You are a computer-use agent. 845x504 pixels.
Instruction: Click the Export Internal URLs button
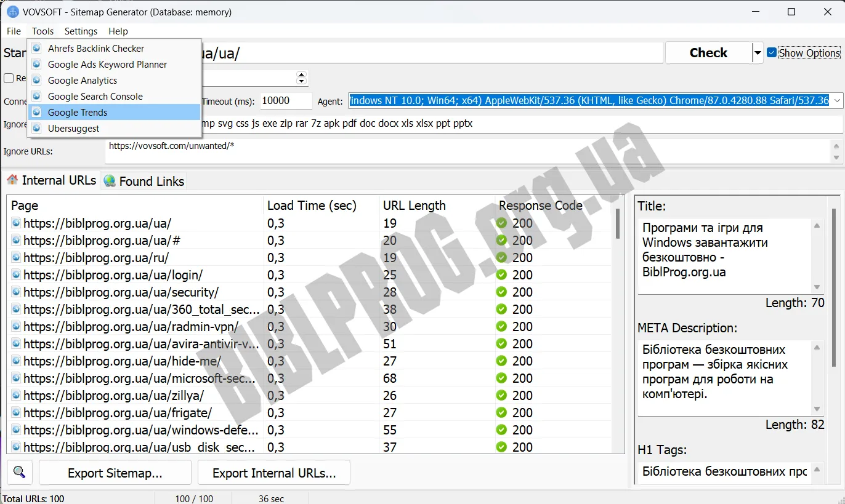pyautogui.click(x=274, y=473)
